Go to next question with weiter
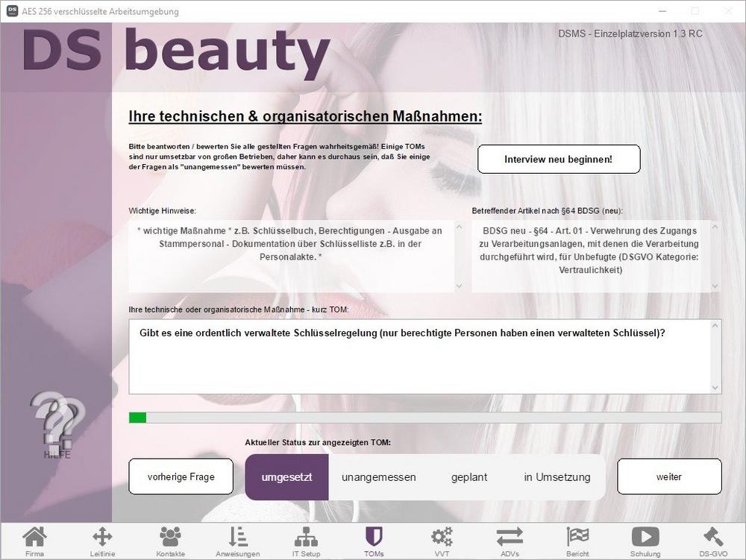This screenshot has width=746, height=560. pyautogui.click(x=669, y=476)
